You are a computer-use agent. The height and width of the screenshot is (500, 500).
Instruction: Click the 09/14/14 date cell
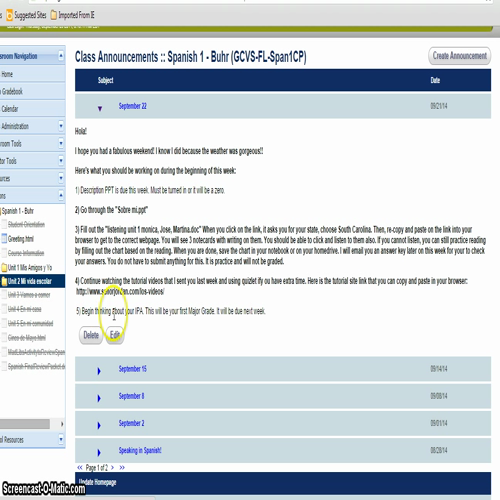439,369
